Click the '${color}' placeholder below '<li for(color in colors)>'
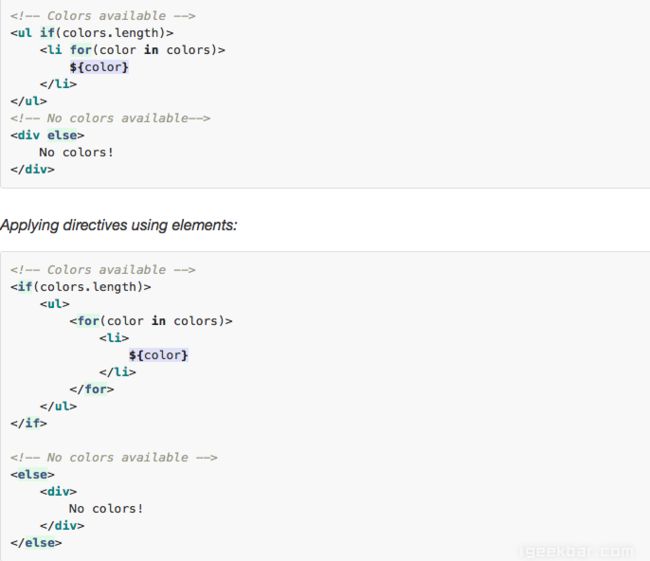Screen dimensions: 650x561 99,67
